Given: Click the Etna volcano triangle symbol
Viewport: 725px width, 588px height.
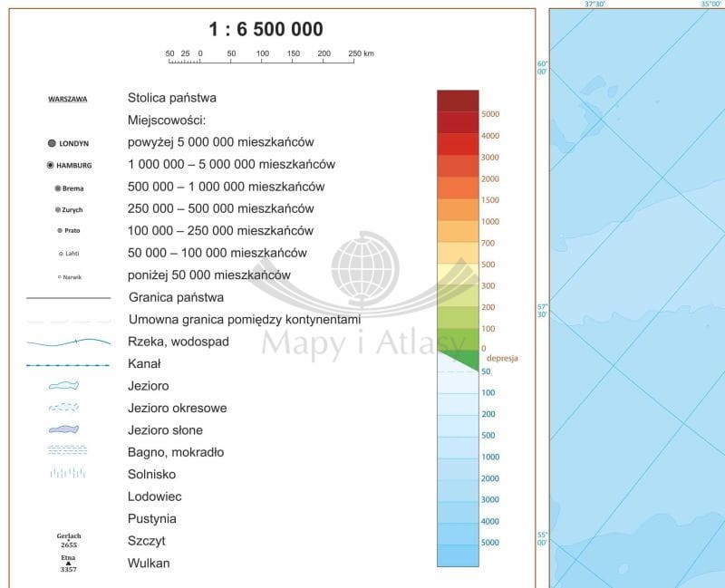Looking at the screenshot, I should pos(68,564).
